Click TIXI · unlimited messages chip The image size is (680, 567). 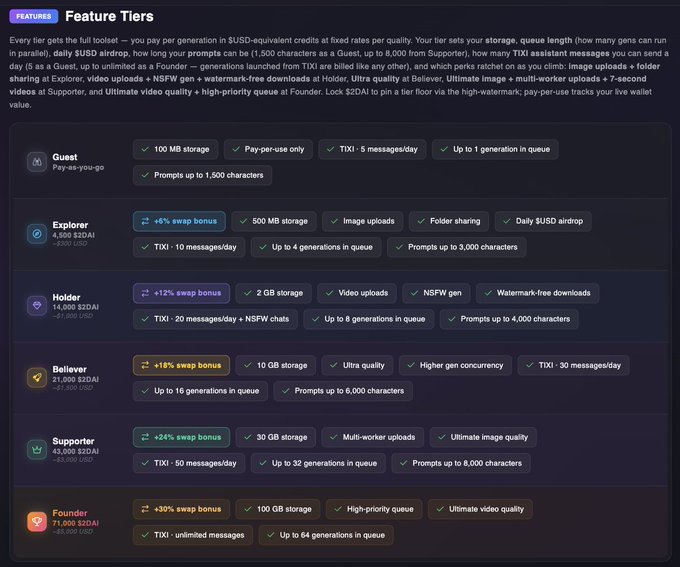click(193, 535)
